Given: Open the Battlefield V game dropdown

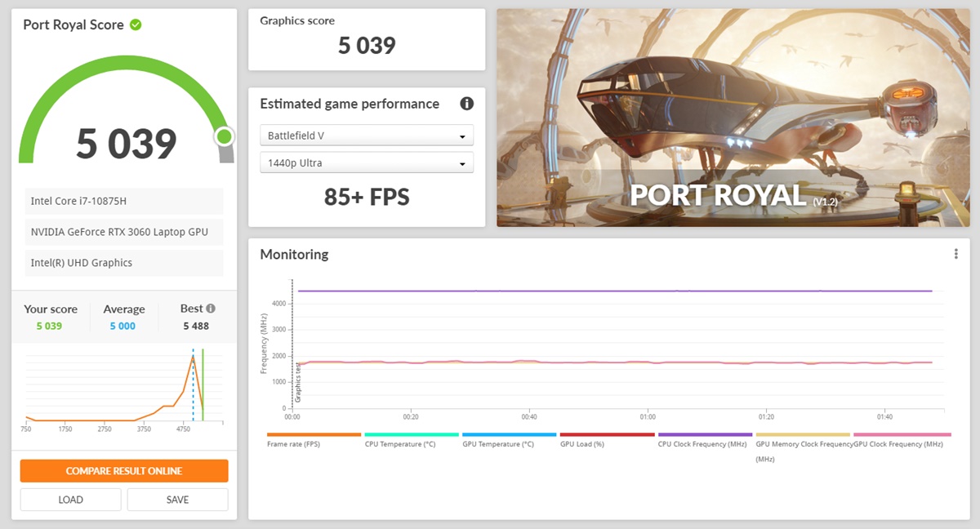Looking at the screenshot, I should pyautogui.click(x=367, y=136).
